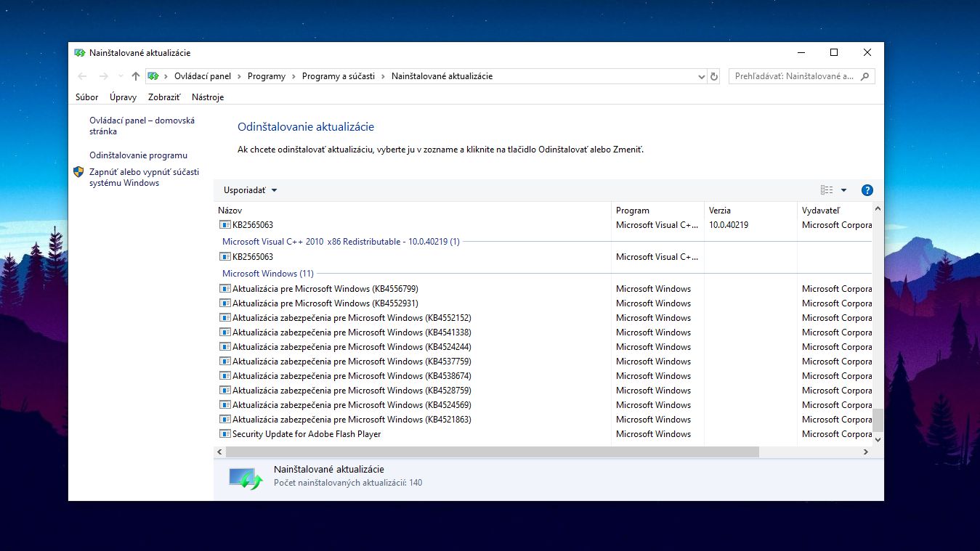This screenshot has height=551, width=980.
Task: Open the Zobraziť menu
Action: coord(164,97)
